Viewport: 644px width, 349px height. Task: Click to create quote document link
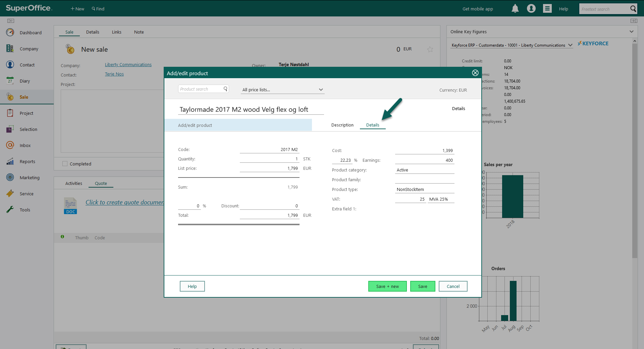click(125, 202)
